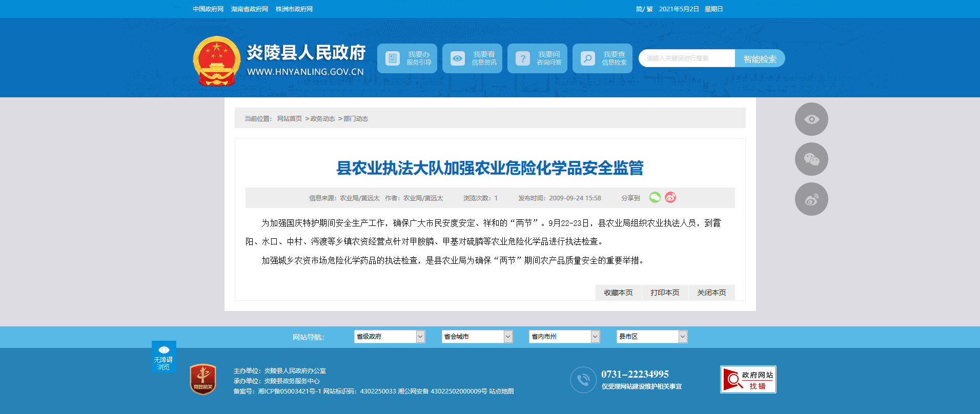980x414 pixels.
Task: Open the 无障碍浏览 accessibility widget
Action: coord(164,357)
